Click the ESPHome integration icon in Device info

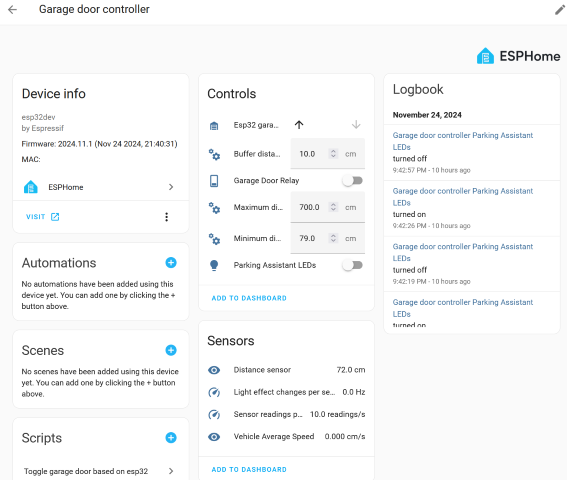coord(31,187)
